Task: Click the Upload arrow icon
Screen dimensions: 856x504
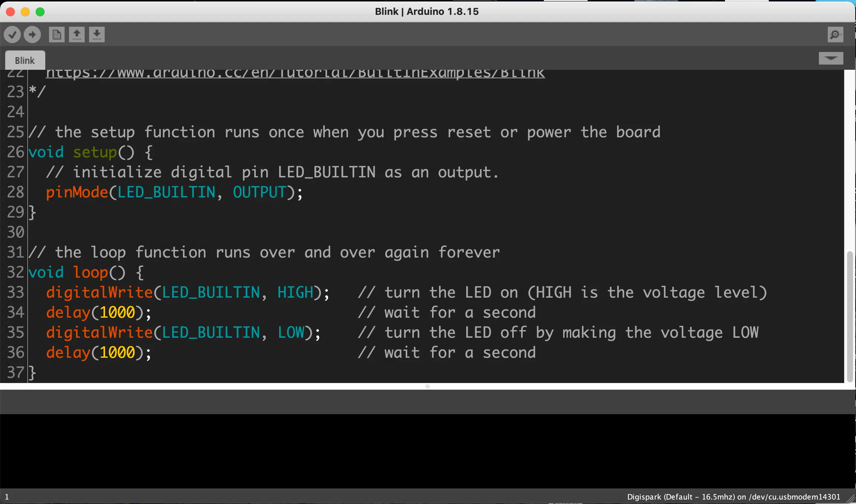Action: [x=32, y=35]
